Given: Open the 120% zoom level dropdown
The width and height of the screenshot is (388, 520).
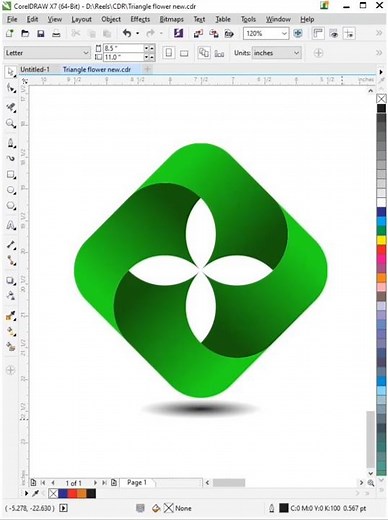Looking at the screenshot, I should click(284, 33).
